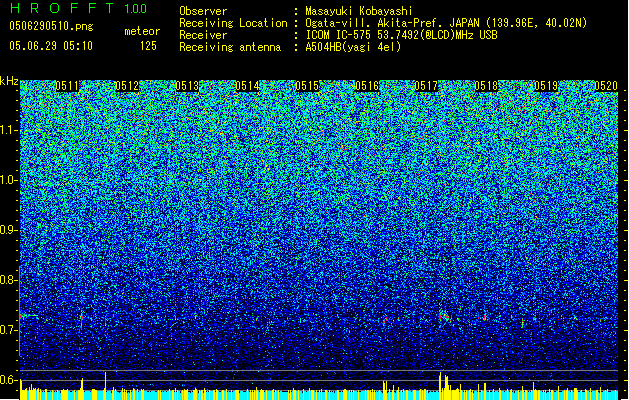Viewport: 629px width, 400px height.
Task: Click the 0517 time marker
Action: [x=426, y=86]
